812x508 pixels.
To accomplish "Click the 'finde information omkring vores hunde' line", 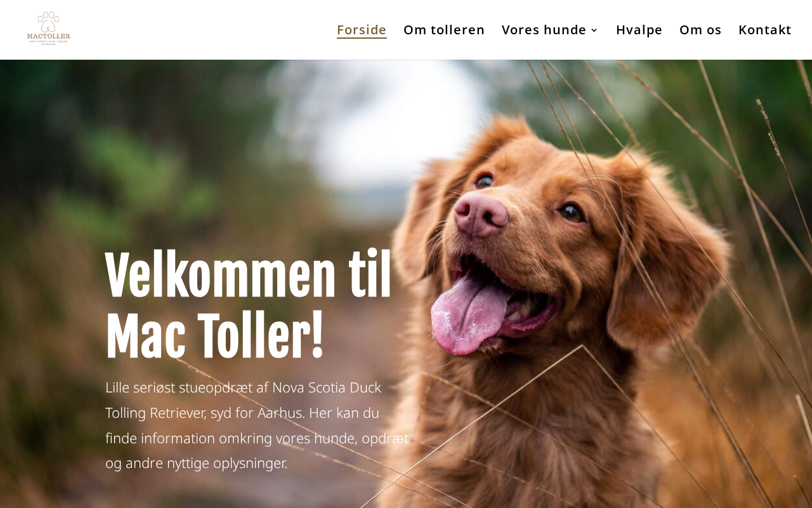I will point(257,438).
